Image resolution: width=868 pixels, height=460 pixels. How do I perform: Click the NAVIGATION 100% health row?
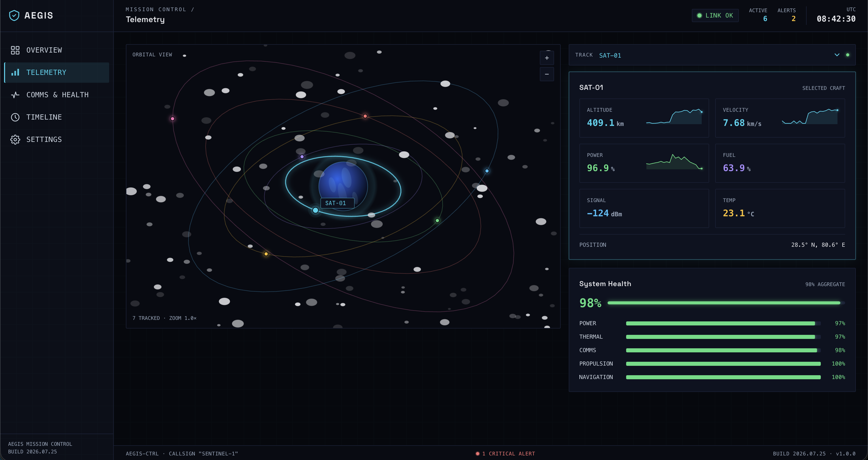pos(712,377)
